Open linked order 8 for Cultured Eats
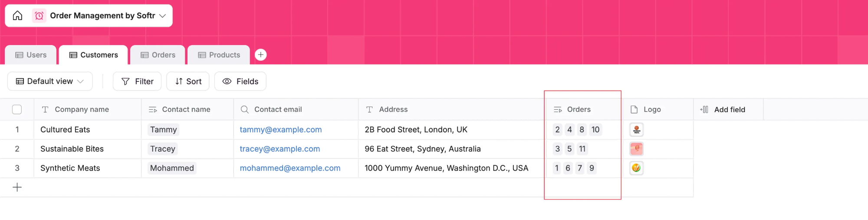The image size is (868, 220). (x=582, y=129)
